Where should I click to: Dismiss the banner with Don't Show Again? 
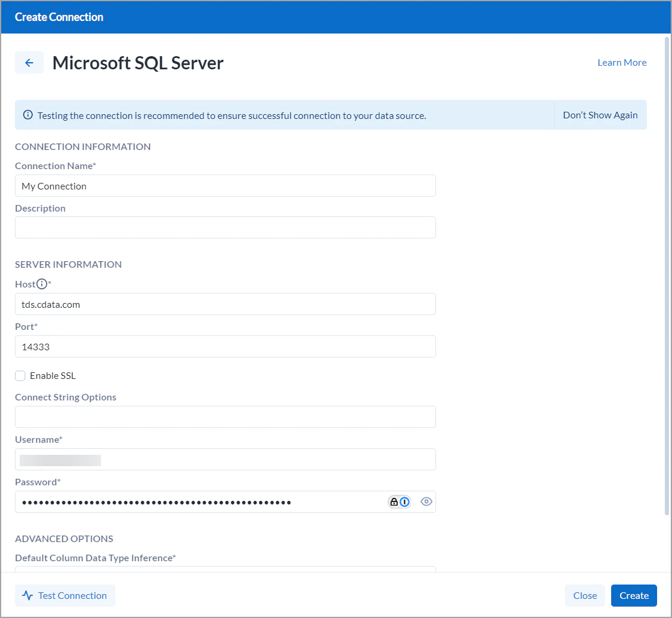600,115
